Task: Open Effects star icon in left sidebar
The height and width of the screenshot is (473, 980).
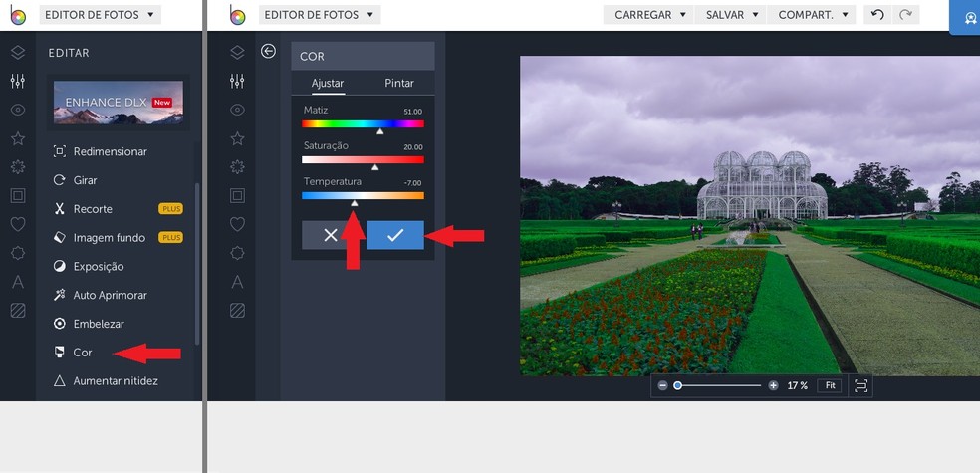Action: 18,138
